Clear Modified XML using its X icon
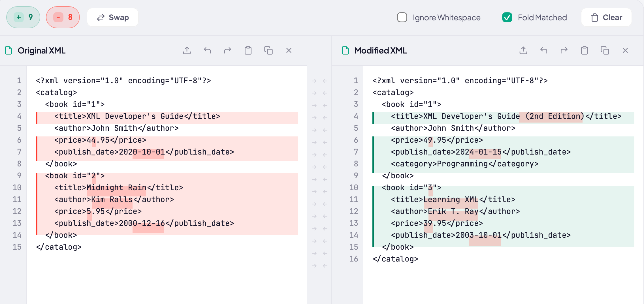This screenshot has height=304, width=644. (x=625, y=50)
